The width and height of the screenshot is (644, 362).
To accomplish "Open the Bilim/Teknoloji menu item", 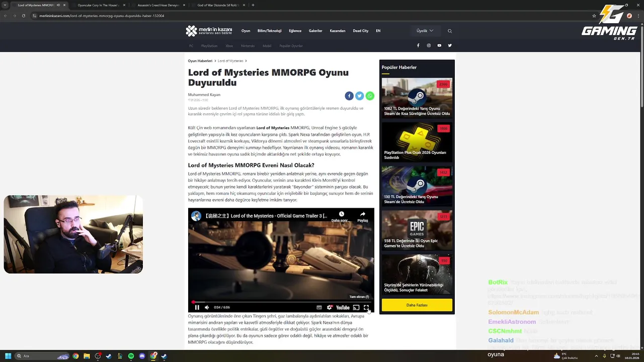I will (x=269, y=31).
